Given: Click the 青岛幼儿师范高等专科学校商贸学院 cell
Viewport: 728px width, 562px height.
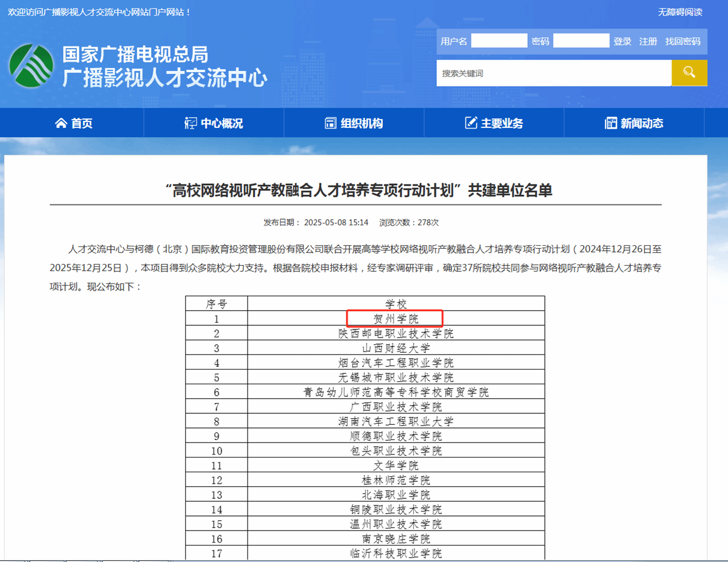Looking at the screenshot, I should pos(396,392).
